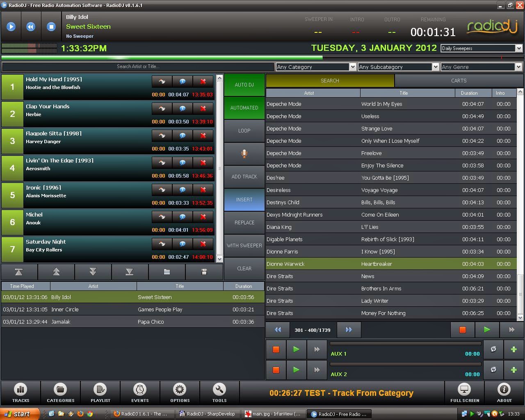Add a track to AUX 2
Viewport: 525px width, 420px height.
tap(514, 370)
